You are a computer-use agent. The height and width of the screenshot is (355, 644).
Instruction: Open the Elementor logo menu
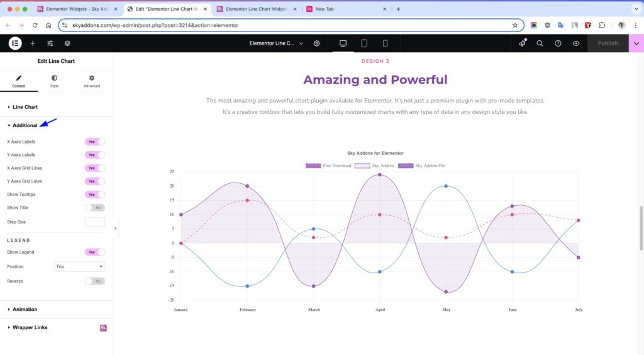coord(15,43)
